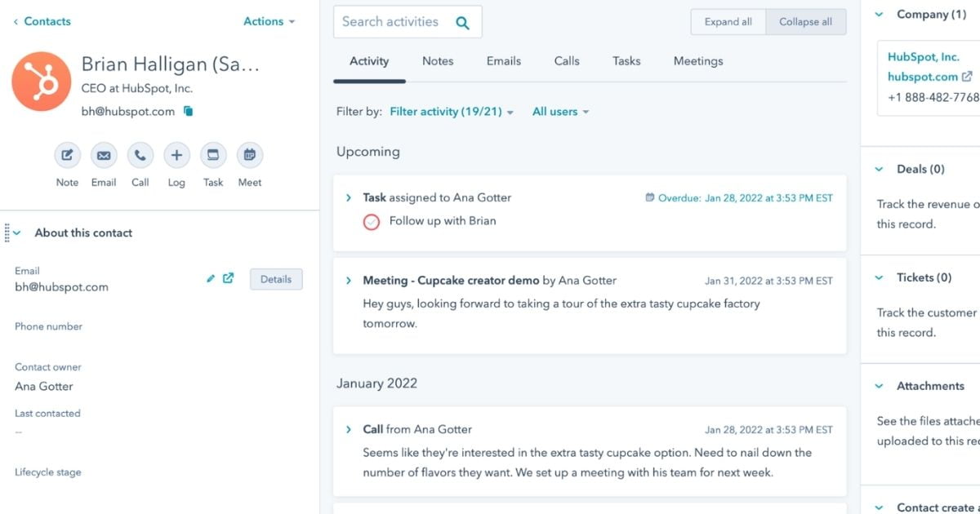Click the CEO at HubSpot, Inc. subtitle

point(137,88)
